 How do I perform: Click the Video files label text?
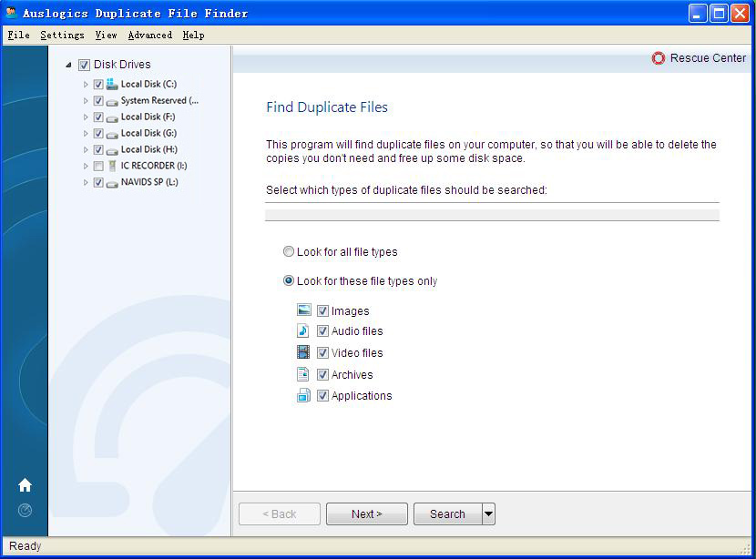[357, 352]
